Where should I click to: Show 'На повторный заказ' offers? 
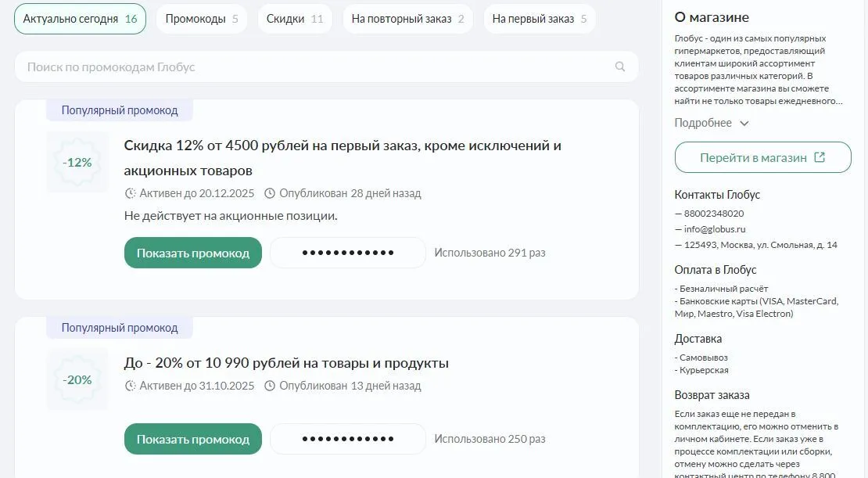coord(407,19)
